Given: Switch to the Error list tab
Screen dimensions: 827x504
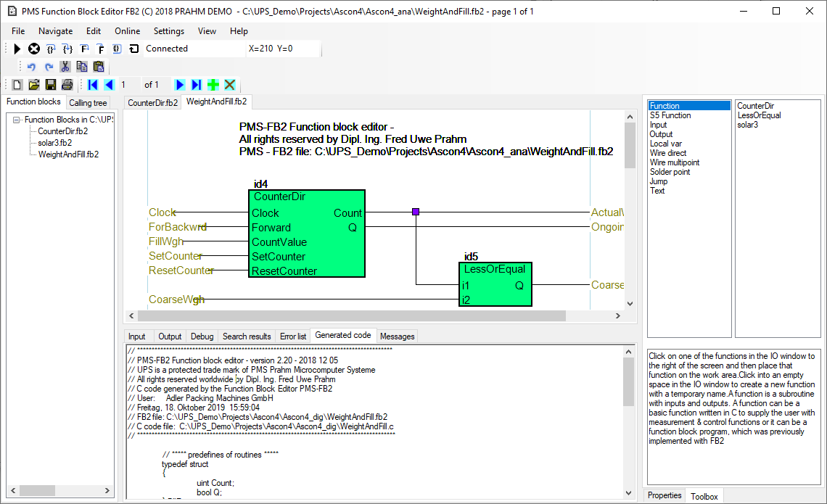Looking at the screenshot, I should [x=292, y=336].
